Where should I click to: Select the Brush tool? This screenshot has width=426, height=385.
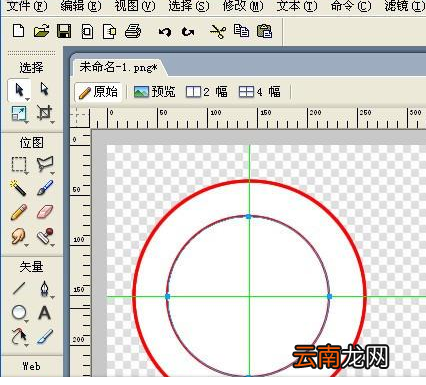point(45,188)
